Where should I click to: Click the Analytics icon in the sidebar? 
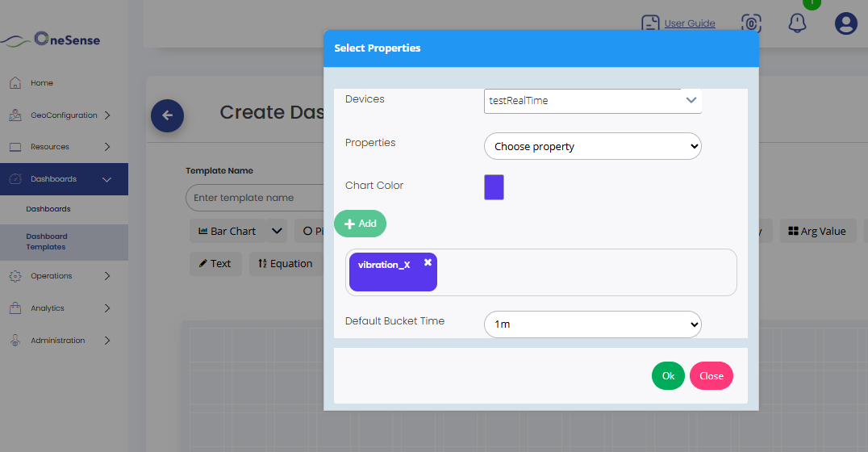click(15, 308)
